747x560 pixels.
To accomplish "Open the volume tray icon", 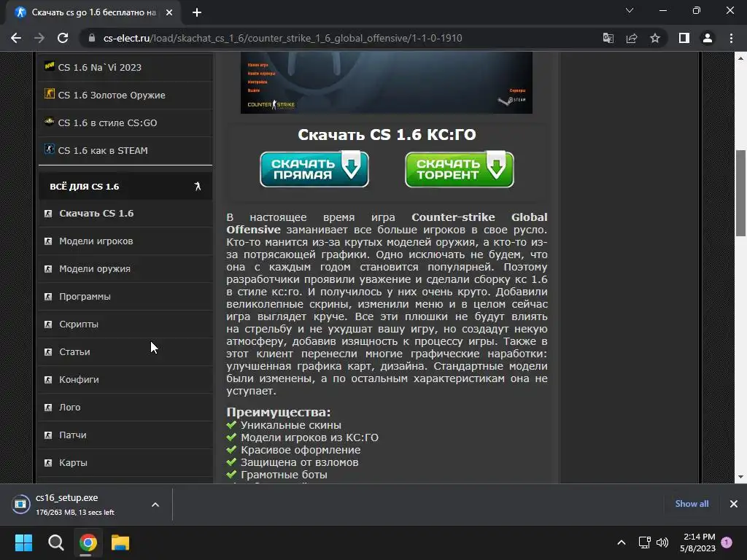I will click(x=662, y=542).
